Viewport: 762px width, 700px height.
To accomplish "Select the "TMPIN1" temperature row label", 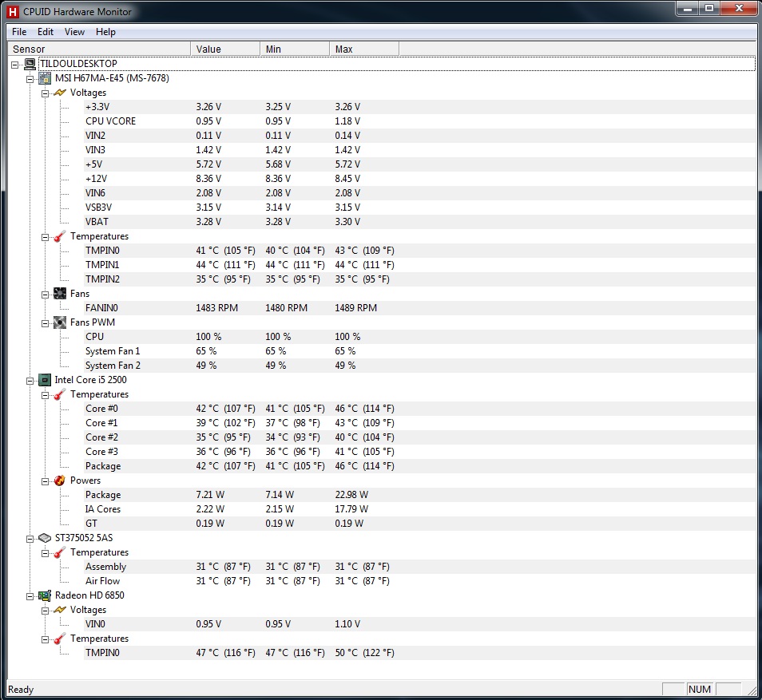I will [x=102, y=265].
